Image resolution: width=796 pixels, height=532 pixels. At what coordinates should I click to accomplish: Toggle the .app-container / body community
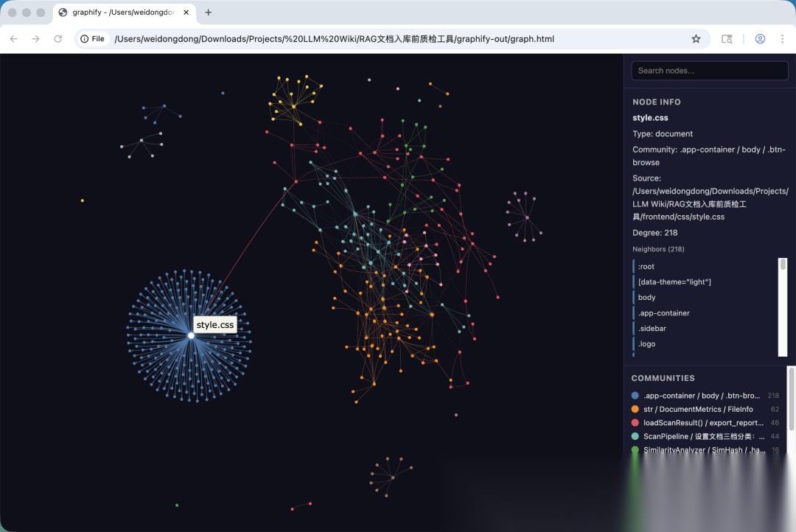(x=705, y=396)
